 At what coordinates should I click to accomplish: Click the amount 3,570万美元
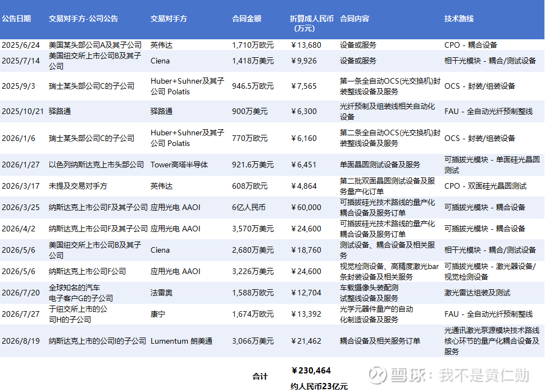click(x=253, y=229)
